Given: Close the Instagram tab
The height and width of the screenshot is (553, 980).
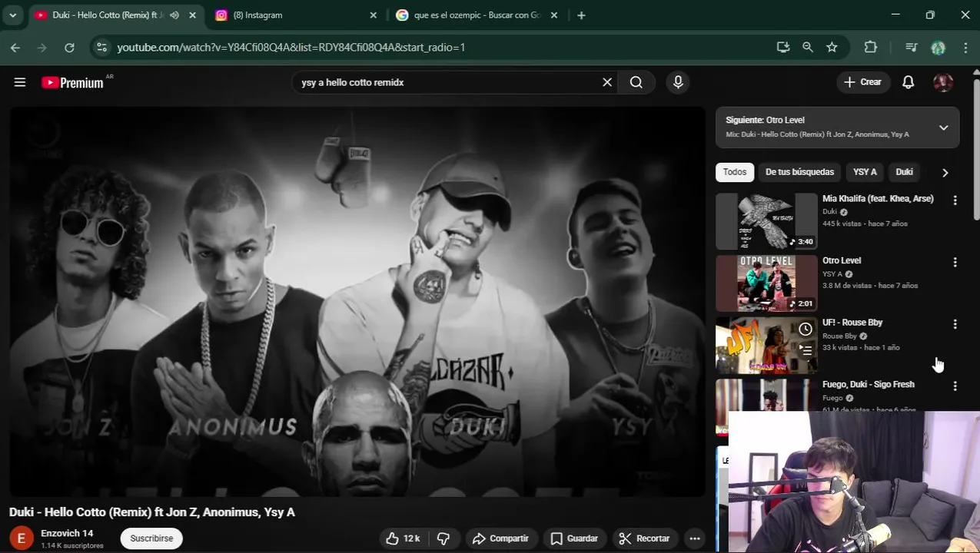Looking at the screenshot, I should [373, 15].
